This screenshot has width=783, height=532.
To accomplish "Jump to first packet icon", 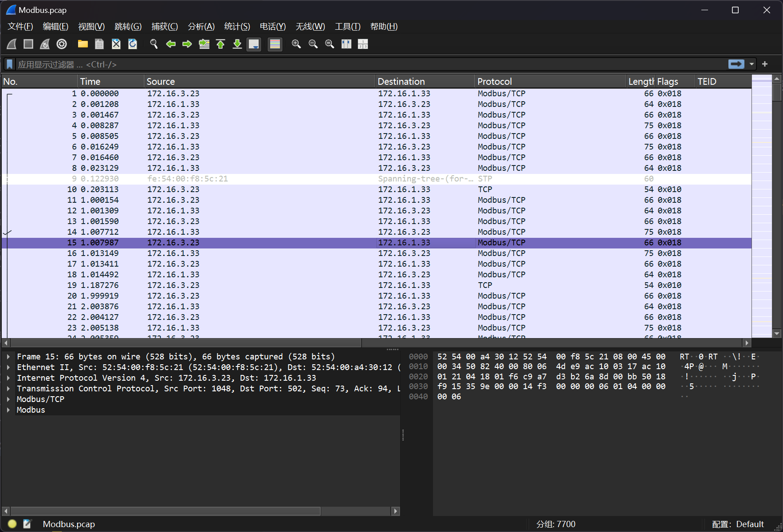I will (220, 44).
